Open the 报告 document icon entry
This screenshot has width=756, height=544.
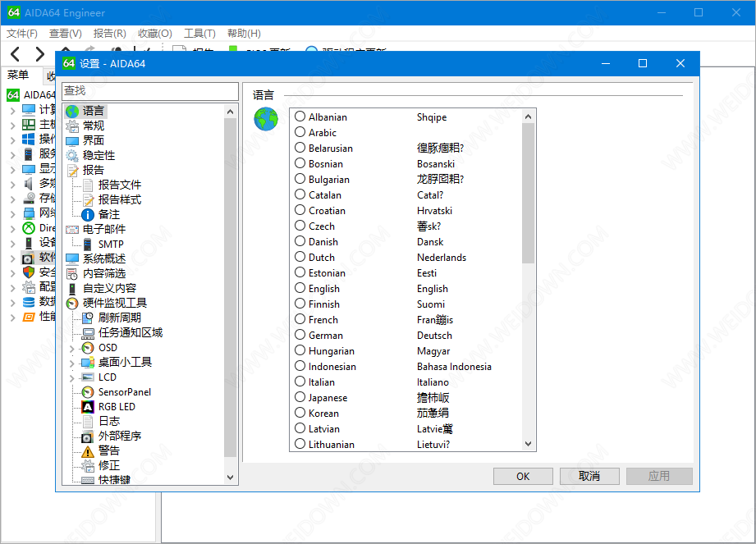(72, 171)
